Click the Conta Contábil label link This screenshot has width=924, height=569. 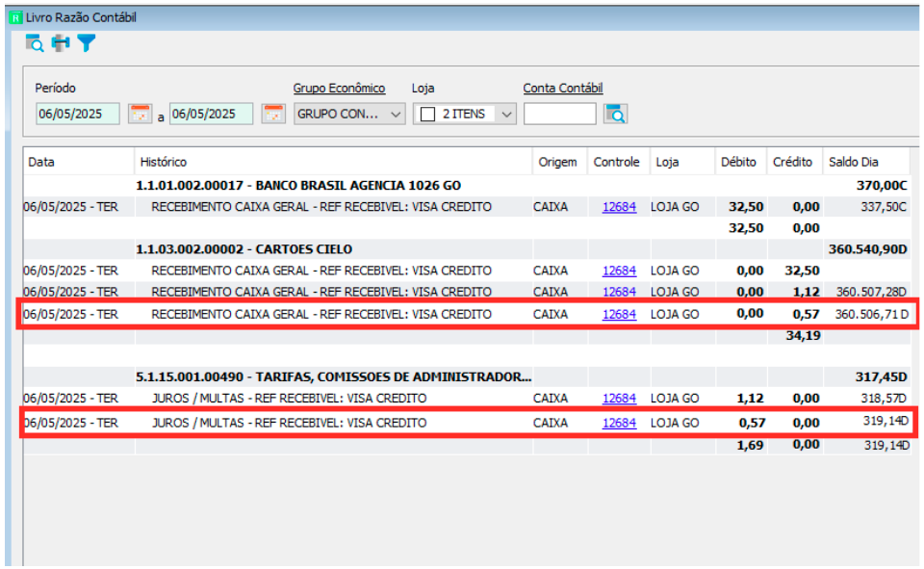(x=563, y=88)
